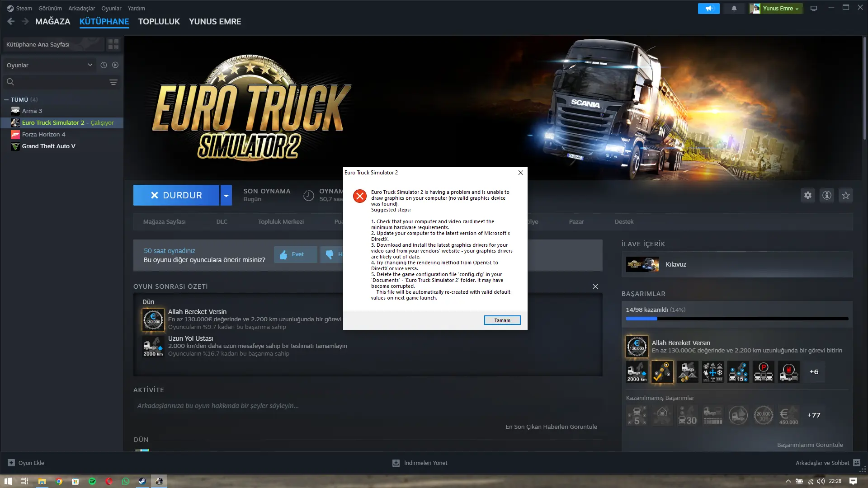Screen dimensions: 868x488
Task: Stop the game with DURDUR button
Action: pos(176,195)
